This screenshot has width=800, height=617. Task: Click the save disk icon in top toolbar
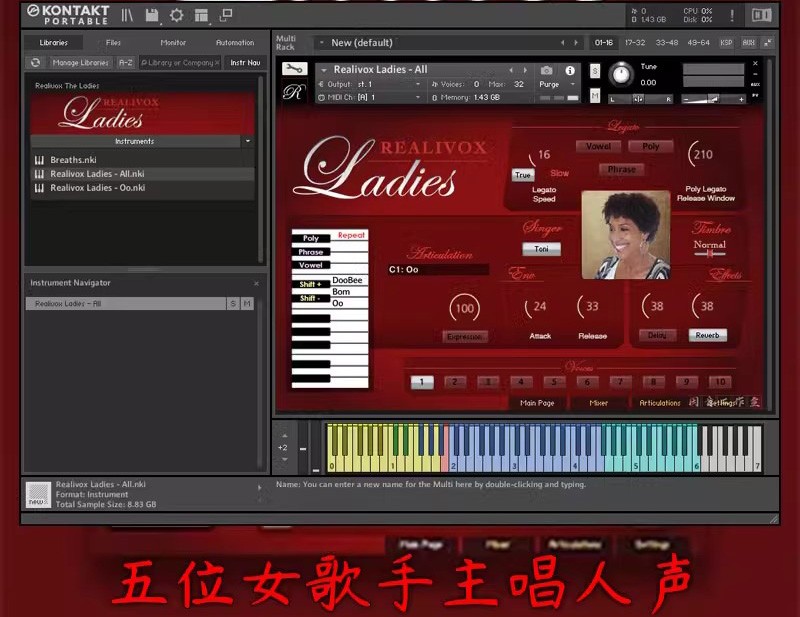tap(151, 14)
